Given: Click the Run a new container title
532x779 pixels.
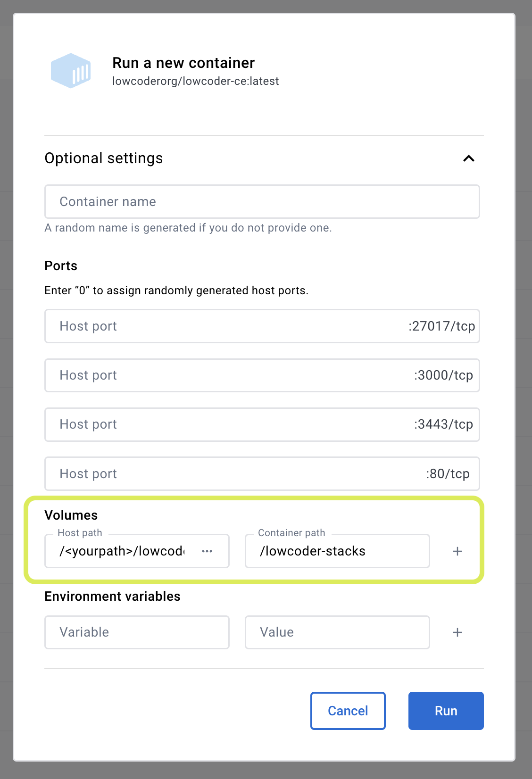Looking at the screenshot, I should click(x=183, y=63).
